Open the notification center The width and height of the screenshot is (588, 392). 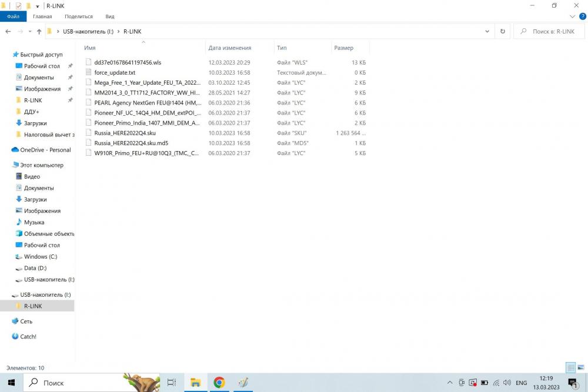pos(573,383)
